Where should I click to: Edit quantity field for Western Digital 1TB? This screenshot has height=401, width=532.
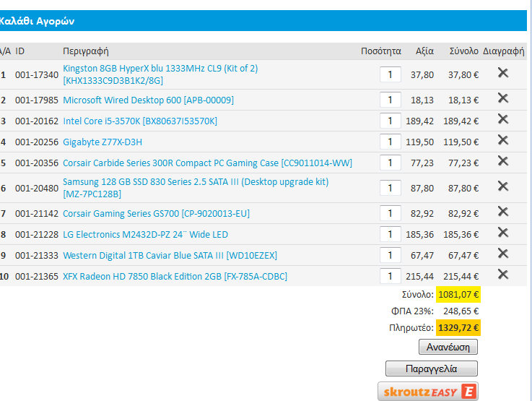pos(391,255)
